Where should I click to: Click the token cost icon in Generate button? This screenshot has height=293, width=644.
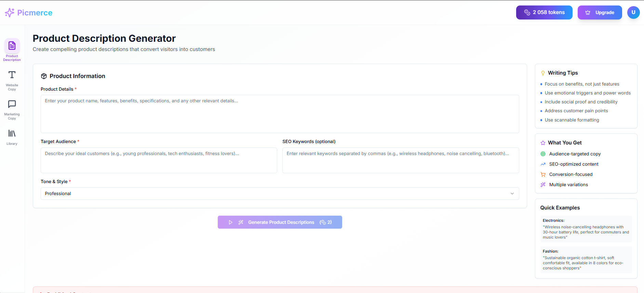[x=323, y=222]
